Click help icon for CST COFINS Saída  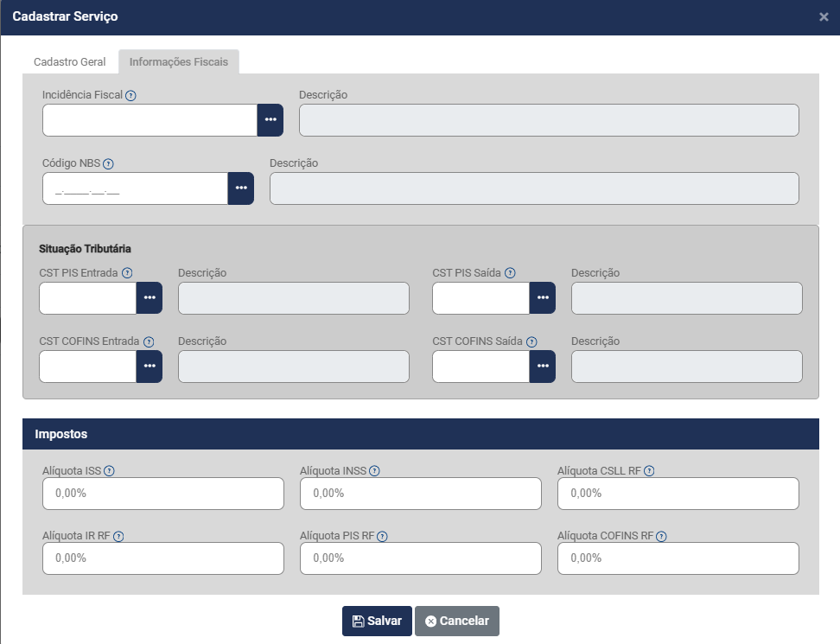(531, 341)
